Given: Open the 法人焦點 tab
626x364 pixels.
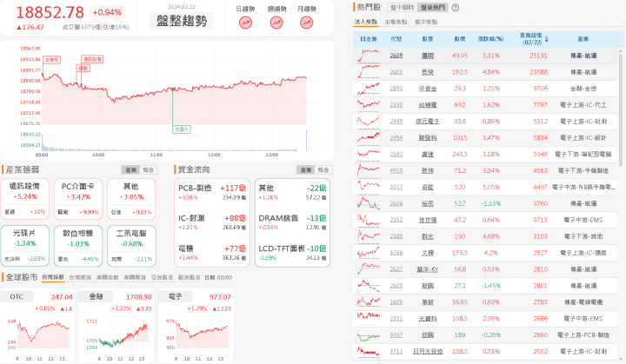Looking at the screenshot, I should [x=366, y=22].
